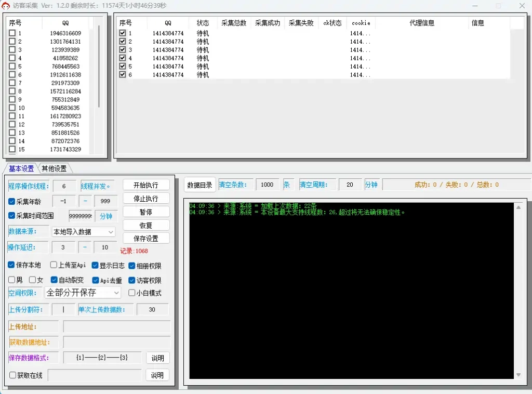Image resolution: width=532 pixels, height=394 pixels.
Task: Click the log panel scroll-down arrow
Action: [518, 375]
